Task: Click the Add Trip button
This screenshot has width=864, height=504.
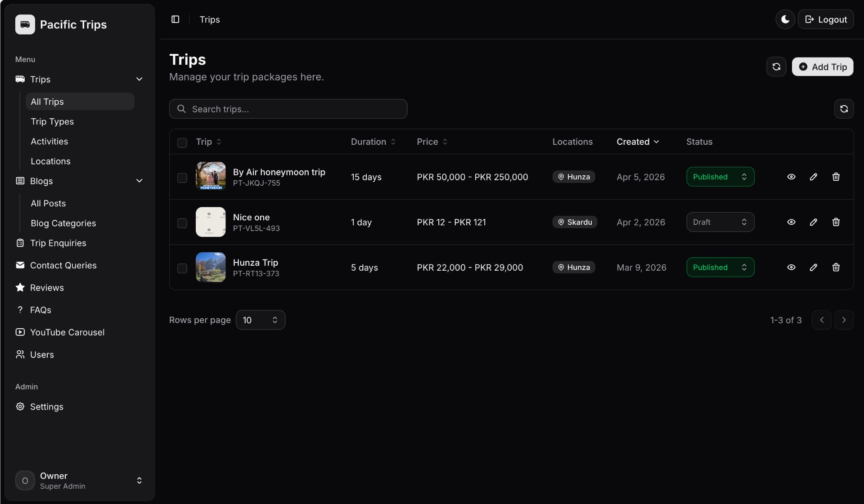Action: (823, 67)
